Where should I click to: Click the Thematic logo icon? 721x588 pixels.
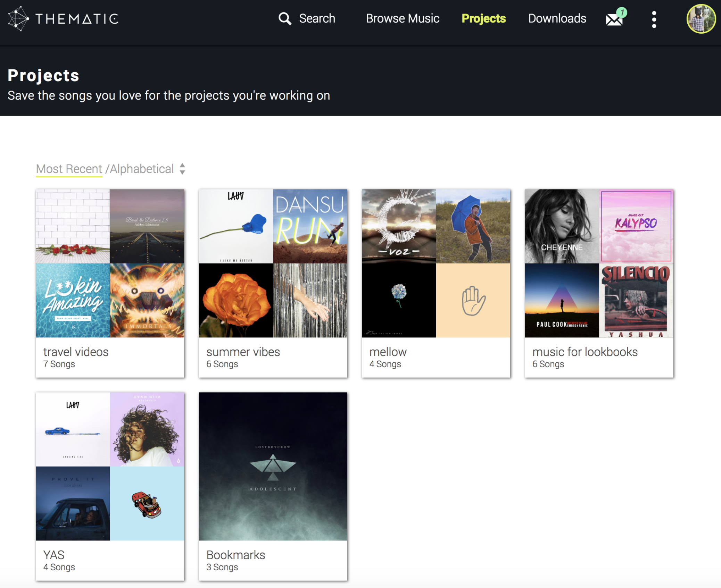18,19
